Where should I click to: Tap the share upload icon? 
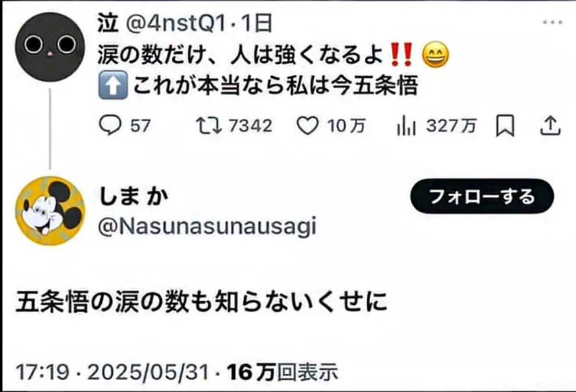click(551, 126)
